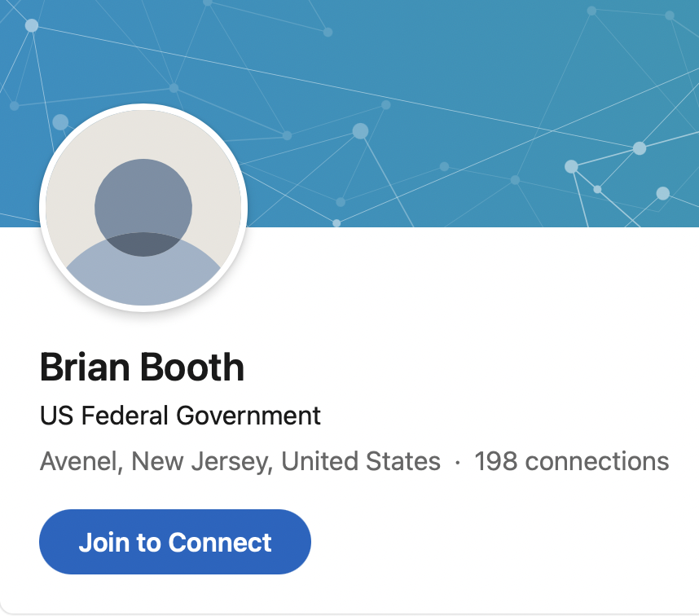Click the dot separator before 198 connections
Image resolution: width=699 pixels, height=616 pixels.
point(457,463)
